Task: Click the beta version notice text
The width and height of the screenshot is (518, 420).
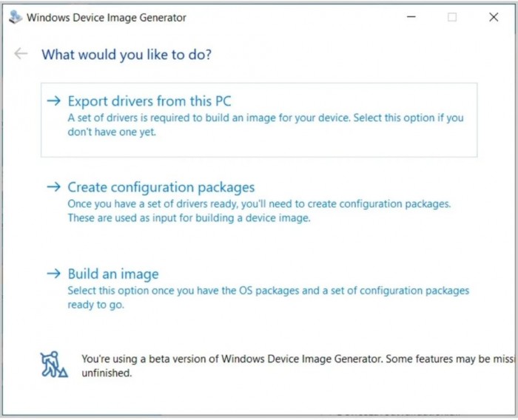Action: (x=297, y=365)
